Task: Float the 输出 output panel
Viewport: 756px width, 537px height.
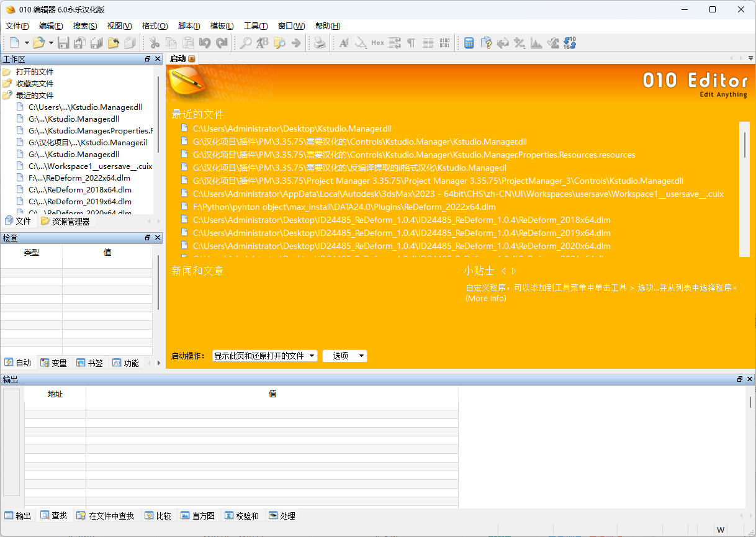Action: click(x=740, y=379)
